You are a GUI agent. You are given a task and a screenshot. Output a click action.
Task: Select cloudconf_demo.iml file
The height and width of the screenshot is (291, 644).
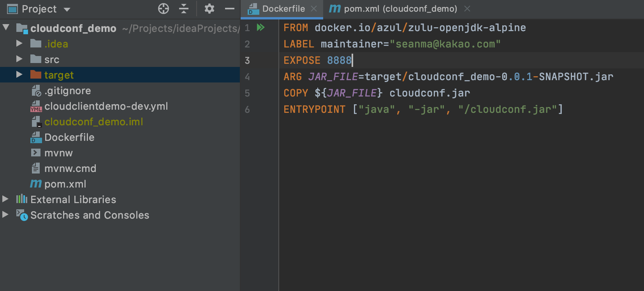tap(120, 121)
